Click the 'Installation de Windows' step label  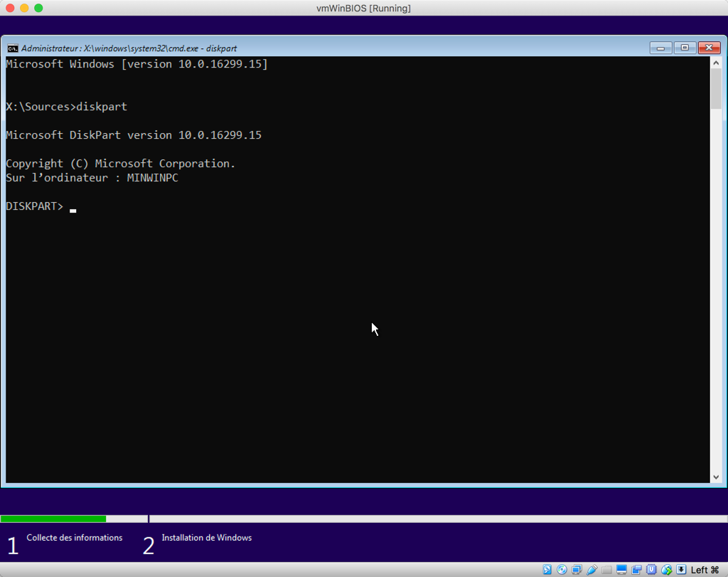pyautogui.click(x=207, y=537)
